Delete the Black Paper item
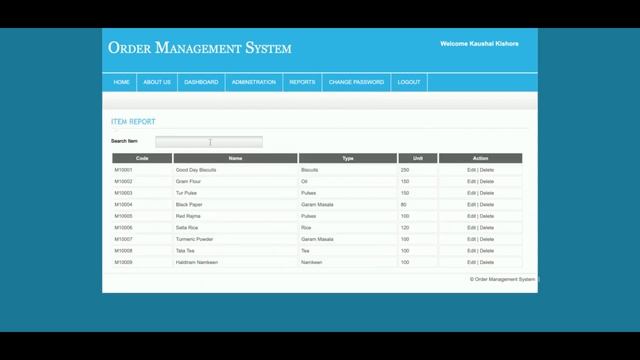This screenshot has height=360, width=640. click(x=487, y=204)
